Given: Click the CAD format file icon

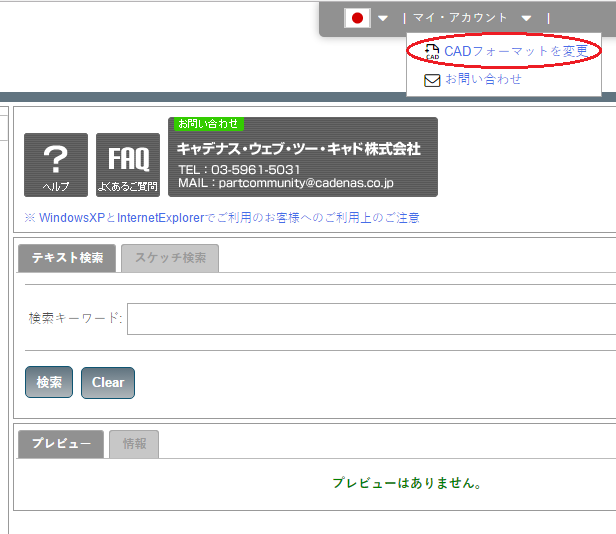Looking at the screenshot, I should tap(432, 51).
